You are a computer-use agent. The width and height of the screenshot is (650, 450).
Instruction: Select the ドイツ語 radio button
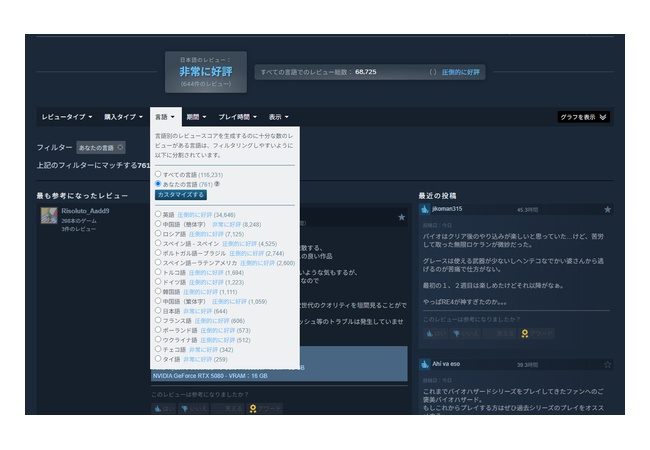[158, 282]
